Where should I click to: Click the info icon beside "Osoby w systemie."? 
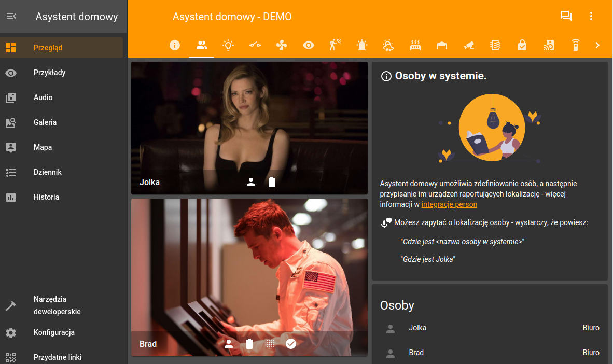pyautogui.click(x=386, y=76)
